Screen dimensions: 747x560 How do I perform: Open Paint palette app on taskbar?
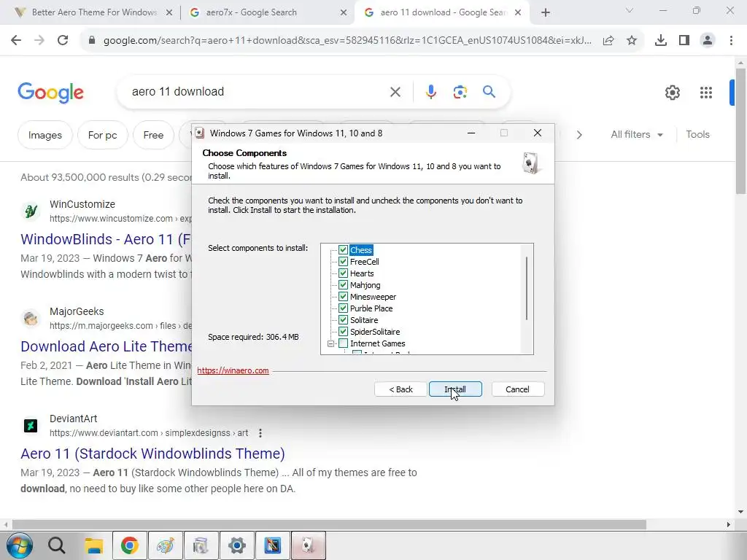click(x=166, y=545)
